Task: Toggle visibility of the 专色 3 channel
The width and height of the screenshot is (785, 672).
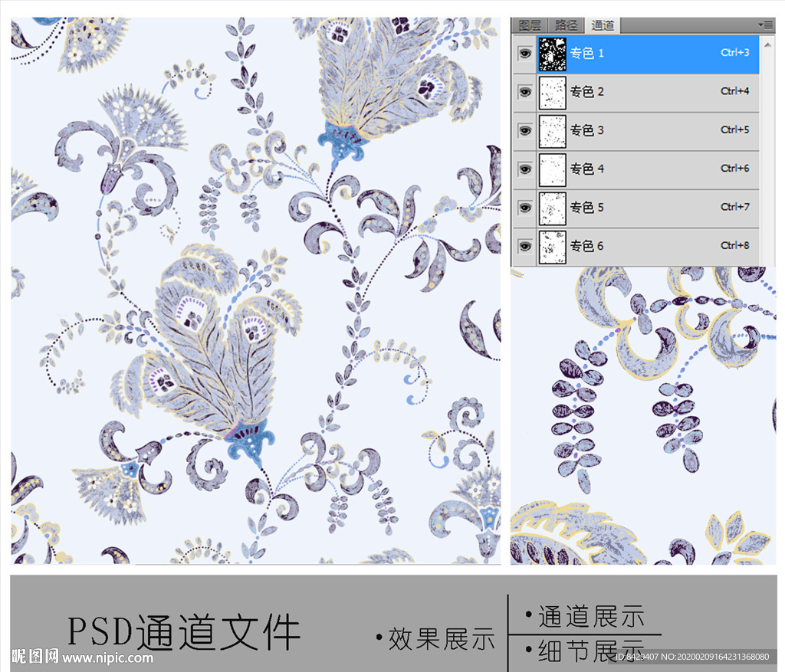Action: (524, 130)
